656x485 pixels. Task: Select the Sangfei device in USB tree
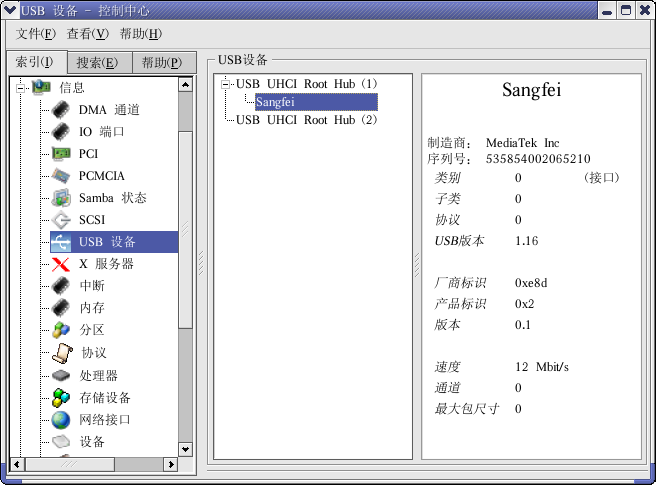[316, 102]
